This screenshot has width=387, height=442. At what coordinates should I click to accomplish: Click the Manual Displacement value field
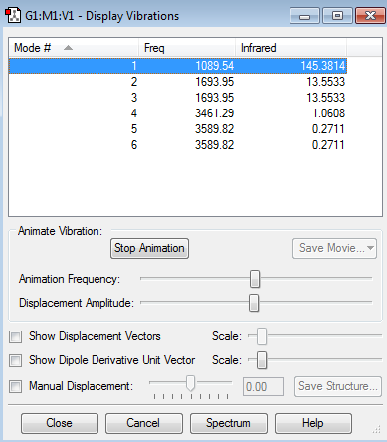point(263,387)
